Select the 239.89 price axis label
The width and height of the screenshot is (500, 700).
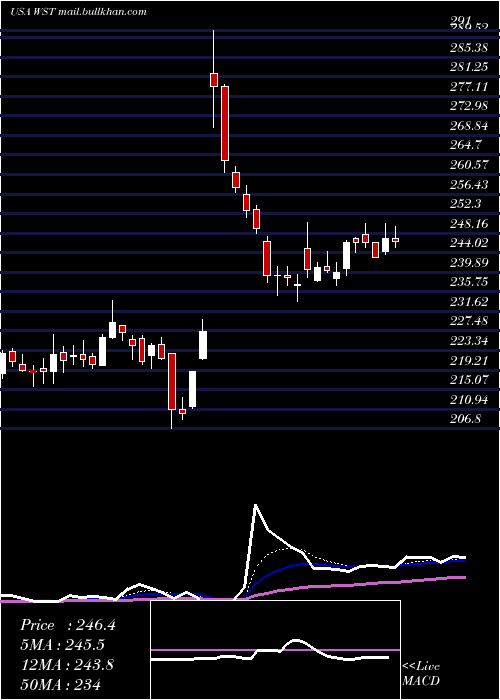tap(471, 263)
